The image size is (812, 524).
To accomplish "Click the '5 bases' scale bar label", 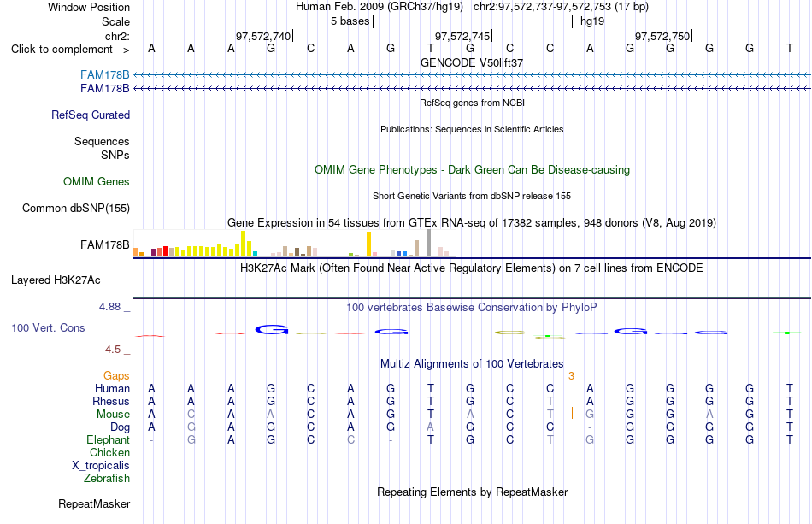I will tap(350, 21).
